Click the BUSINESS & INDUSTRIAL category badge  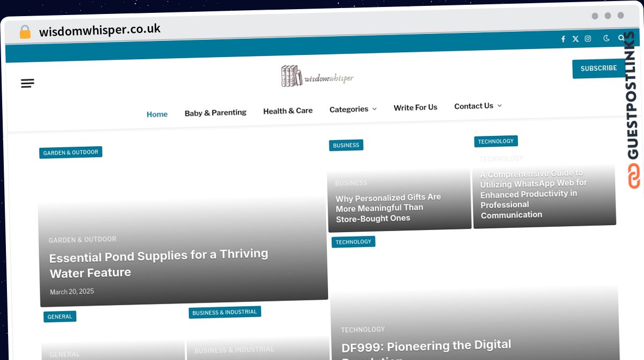225,312
